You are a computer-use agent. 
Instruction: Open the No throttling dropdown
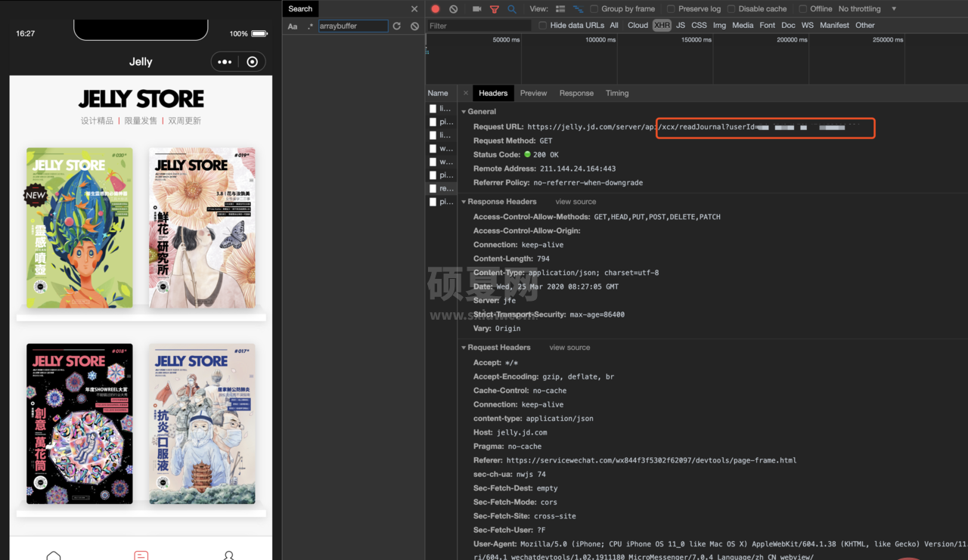point(867,9)
